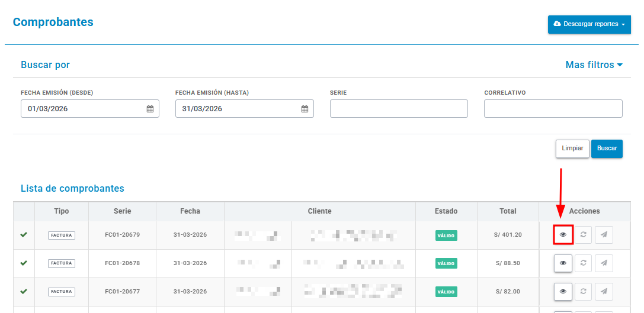This screenshot has height=313, width=644.
Task: Click the Buscar button
Action: pyautogui.click(x=607, y=149)
